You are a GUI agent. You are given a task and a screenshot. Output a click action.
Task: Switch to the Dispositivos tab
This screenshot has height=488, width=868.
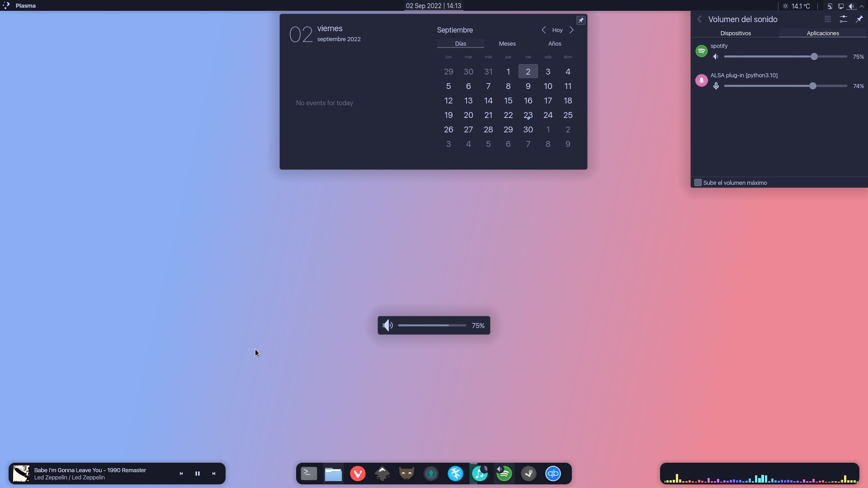(x=735, y=33)
